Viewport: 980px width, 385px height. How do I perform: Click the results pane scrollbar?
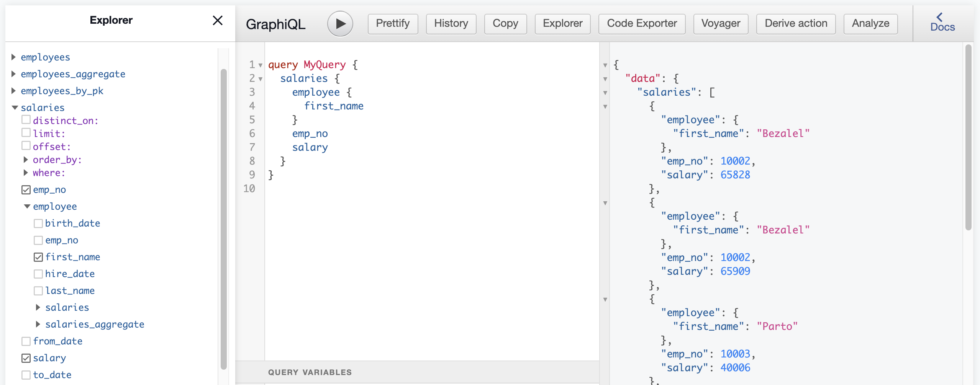(969, 137)
